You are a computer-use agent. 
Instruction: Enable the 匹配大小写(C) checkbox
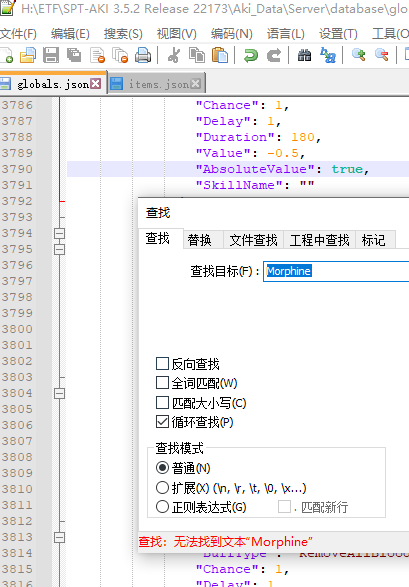[x=162, y=403]
